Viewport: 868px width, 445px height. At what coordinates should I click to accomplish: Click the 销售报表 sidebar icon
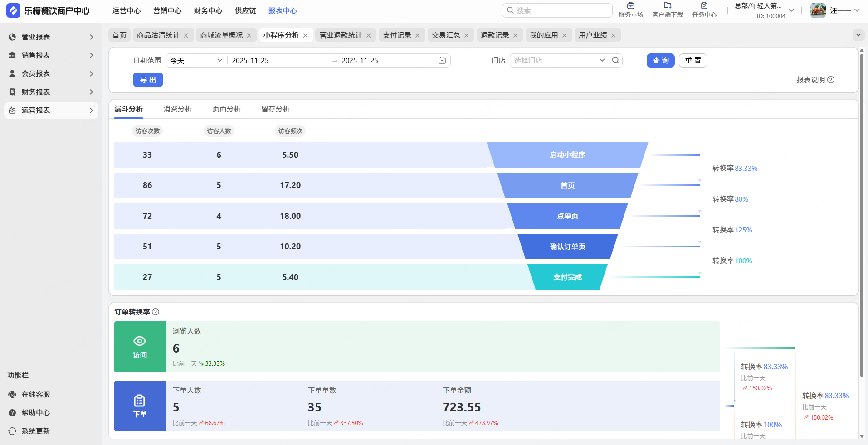click(12, 55)
